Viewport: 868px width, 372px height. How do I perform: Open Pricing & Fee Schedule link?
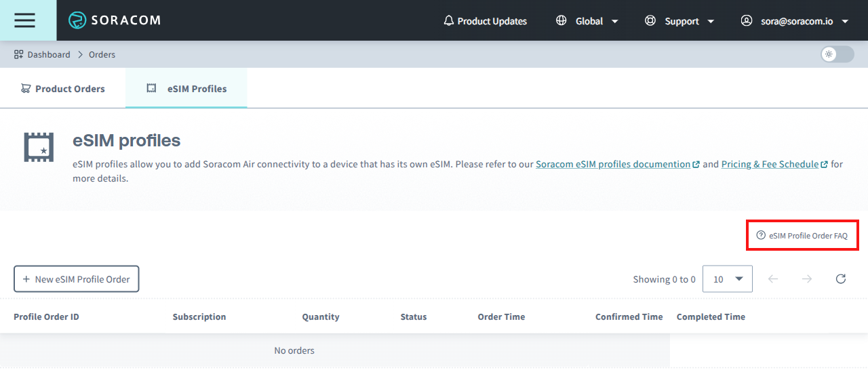coord(774,164)
